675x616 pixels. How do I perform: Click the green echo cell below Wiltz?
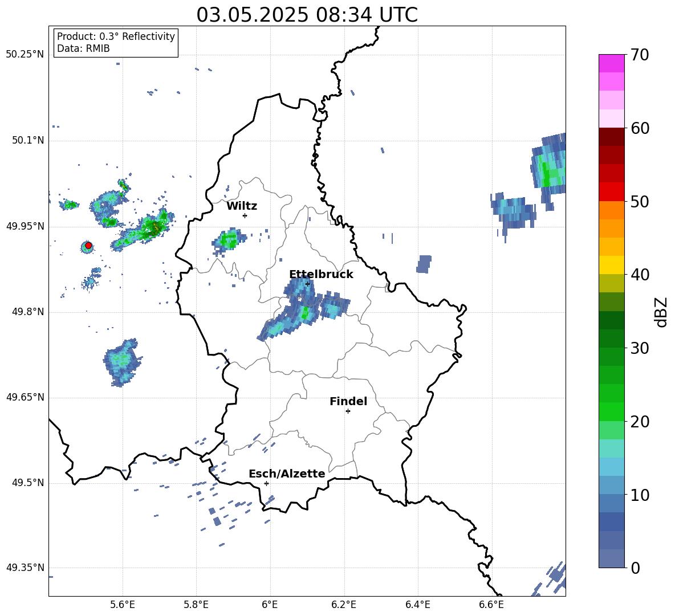click(228, 240)
